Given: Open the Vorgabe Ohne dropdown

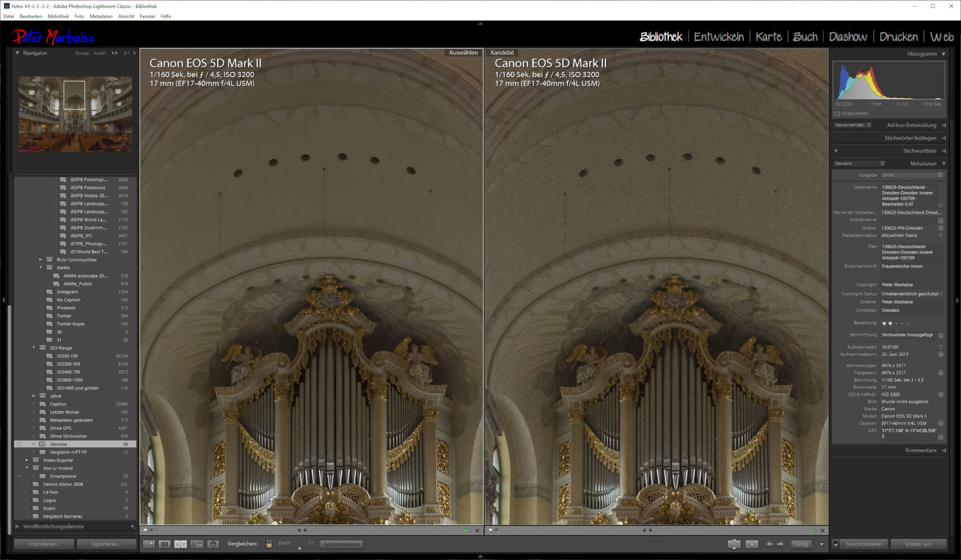Looking at the screenshot, I should tap(912, 175).
